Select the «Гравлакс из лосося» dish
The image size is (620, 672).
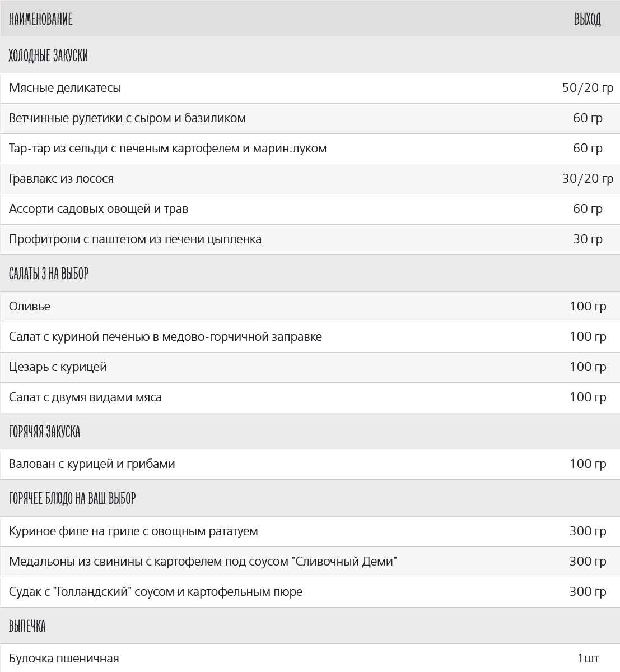[61, 179]
